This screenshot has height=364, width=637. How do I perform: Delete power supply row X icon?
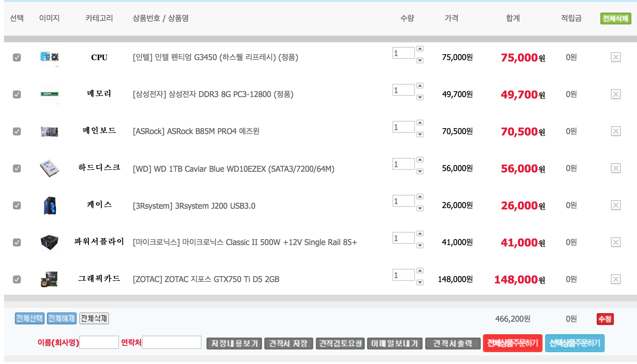[x=616, y=242]
